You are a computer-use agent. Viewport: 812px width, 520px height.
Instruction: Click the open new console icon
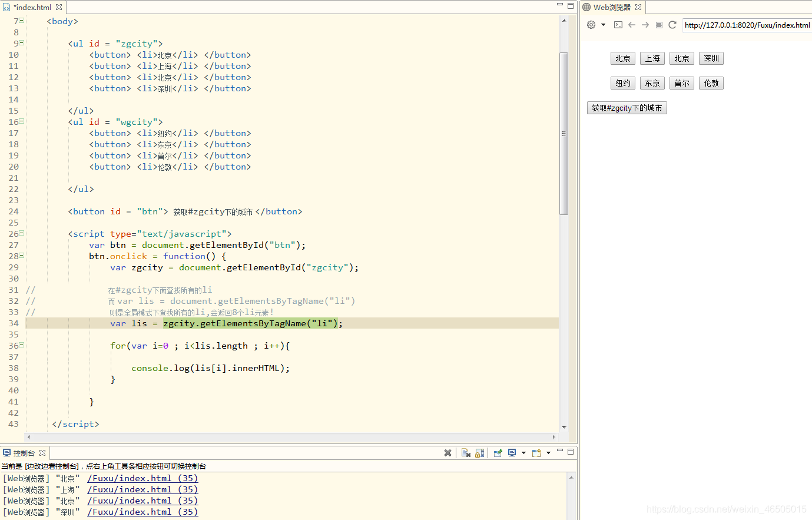point(536,453)
